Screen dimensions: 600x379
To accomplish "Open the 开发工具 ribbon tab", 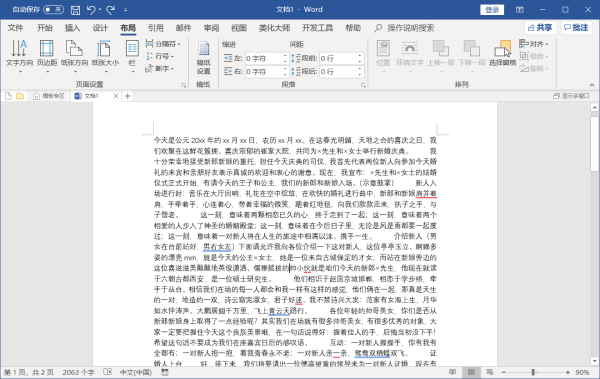I will click(317, 28).
